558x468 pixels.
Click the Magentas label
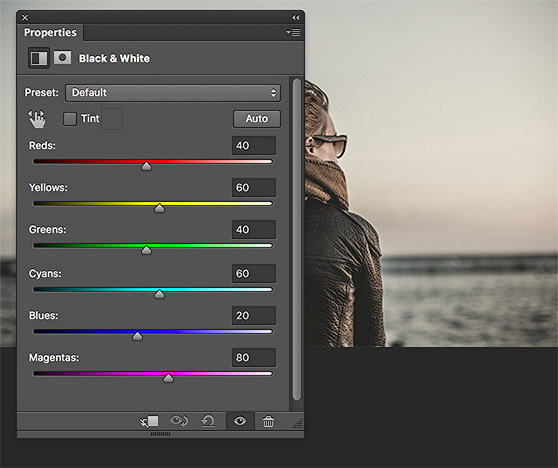click(x=54, y=358)
